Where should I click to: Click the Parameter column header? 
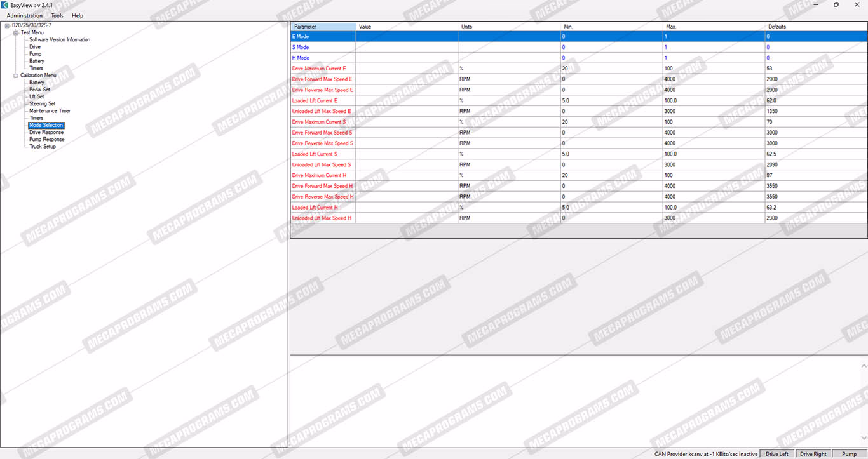323,27
